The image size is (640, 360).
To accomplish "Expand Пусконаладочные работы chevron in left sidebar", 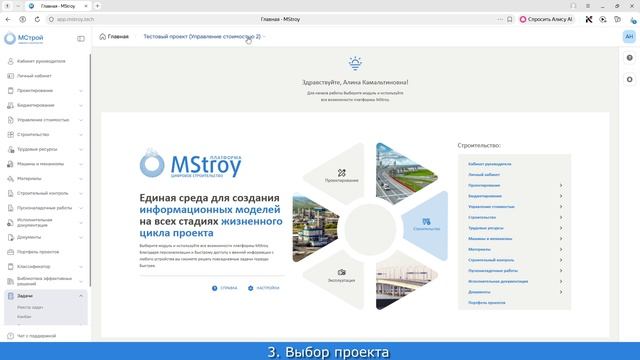I will pos(81,208).
